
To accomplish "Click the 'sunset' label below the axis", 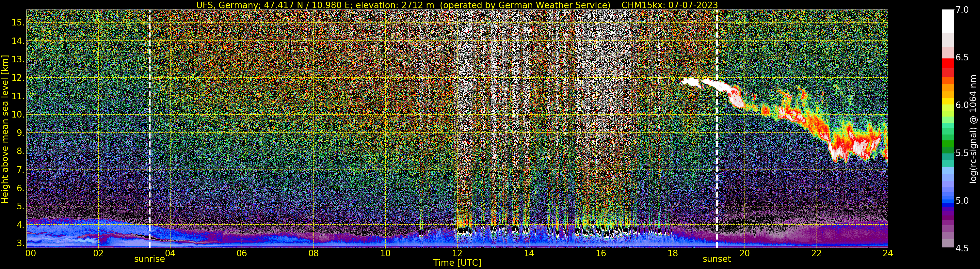I will point(717,259).
